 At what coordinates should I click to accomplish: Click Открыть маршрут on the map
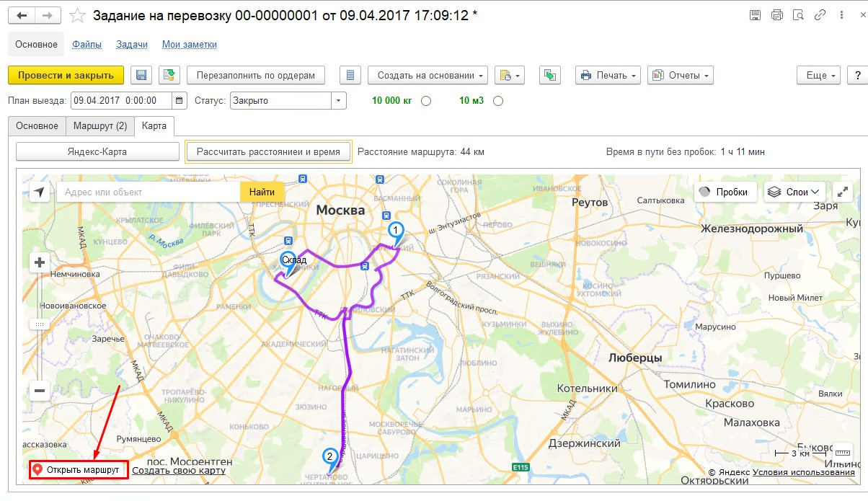click(79, 470)
